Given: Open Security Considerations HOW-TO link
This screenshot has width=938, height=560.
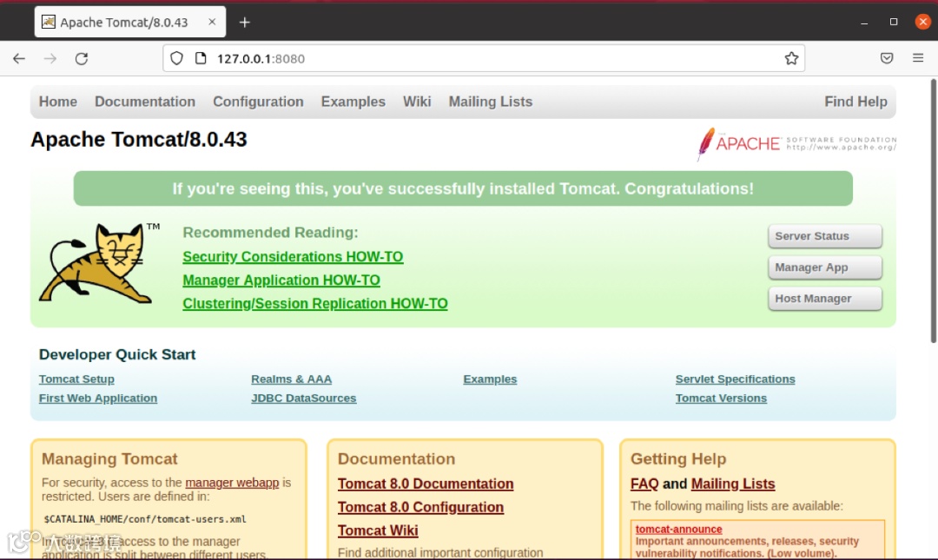Looking at the screenshot, I should coord(294,257).
